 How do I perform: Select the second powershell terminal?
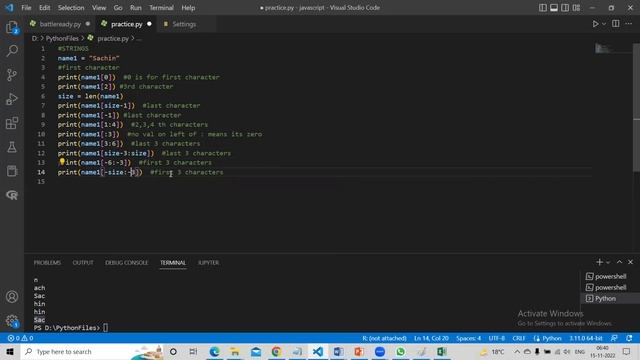[x=610, y=287]
